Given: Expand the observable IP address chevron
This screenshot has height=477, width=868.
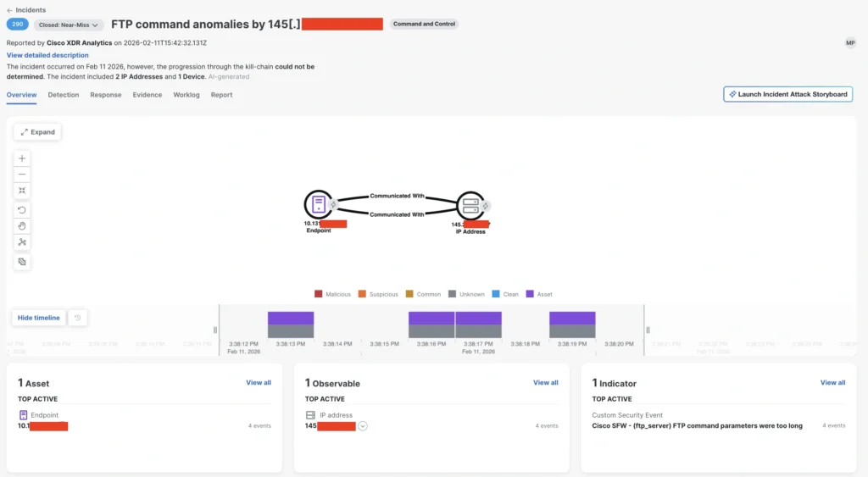Looking at the screenshot, I should (363, 426).
